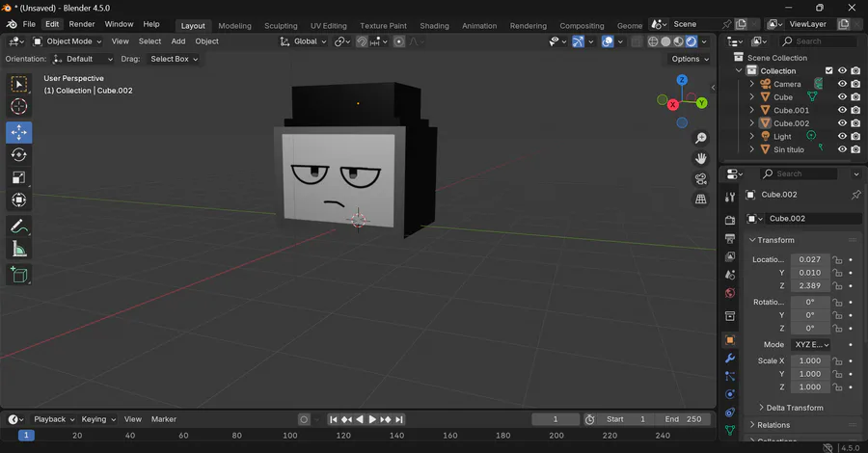Toggle proportional editing

pyautogui.click(x=398, y=41)
